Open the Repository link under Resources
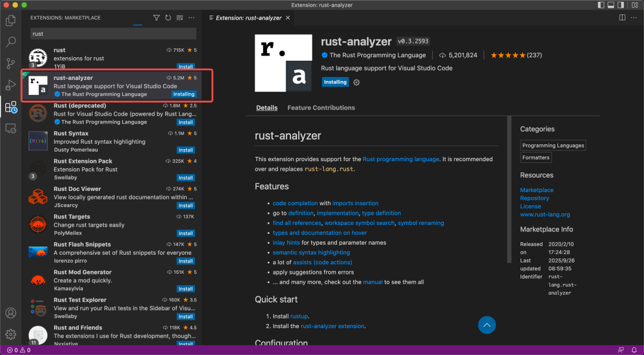Viewport: 644px width, 355px height. [534, 198]
